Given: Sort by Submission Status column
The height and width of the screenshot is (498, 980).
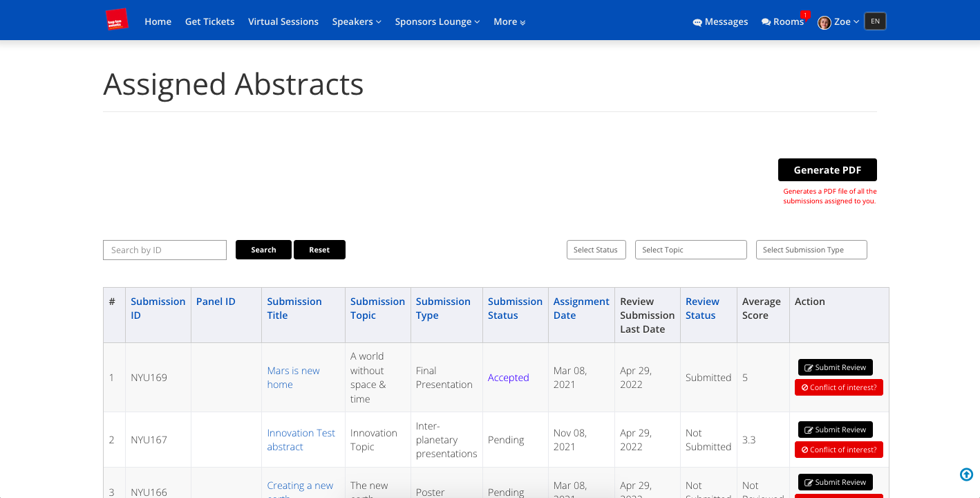Looking at the screenshot, I should [x=515, y=308].
